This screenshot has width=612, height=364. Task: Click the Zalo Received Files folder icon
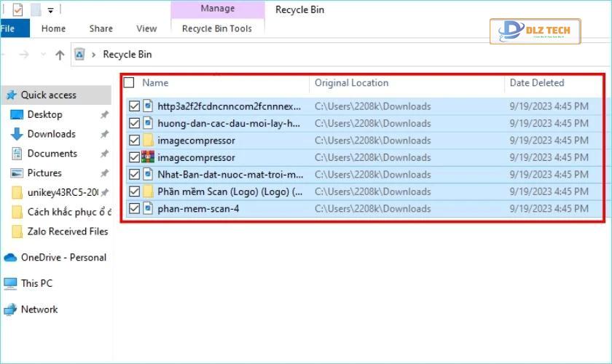coord(17,232)
